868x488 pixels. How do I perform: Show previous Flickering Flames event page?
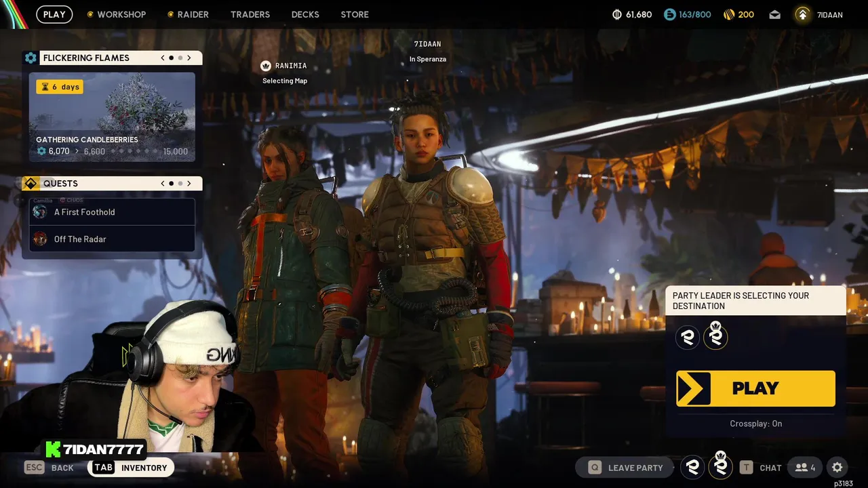pos(163,58)
